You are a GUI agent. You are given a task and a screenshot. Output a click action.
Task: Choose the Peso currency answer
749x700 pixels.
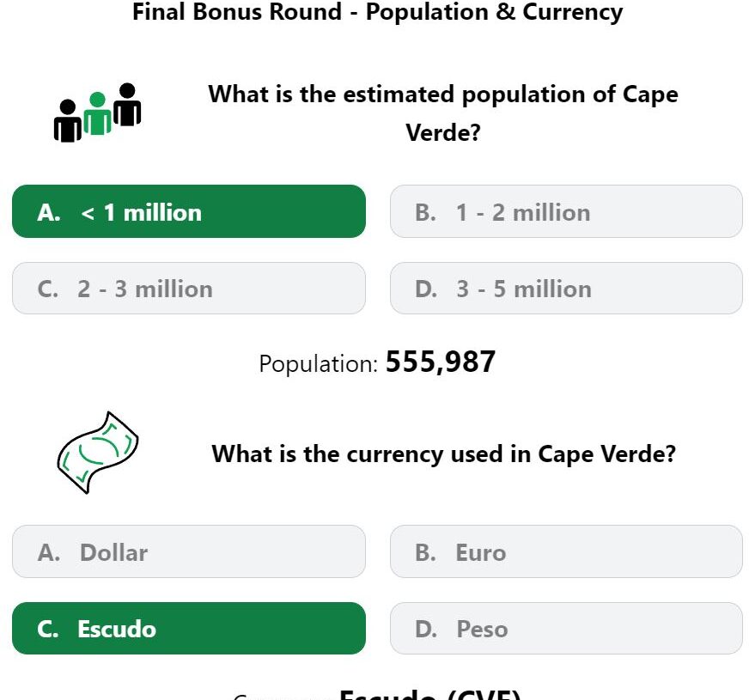[566, 629]
